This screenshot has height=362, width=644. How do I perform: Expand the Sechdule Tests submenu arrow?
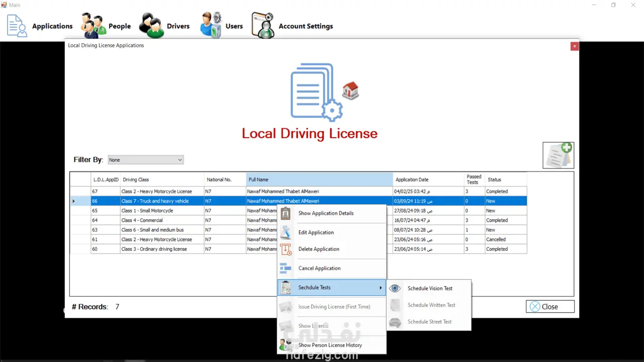click(381, 288)
